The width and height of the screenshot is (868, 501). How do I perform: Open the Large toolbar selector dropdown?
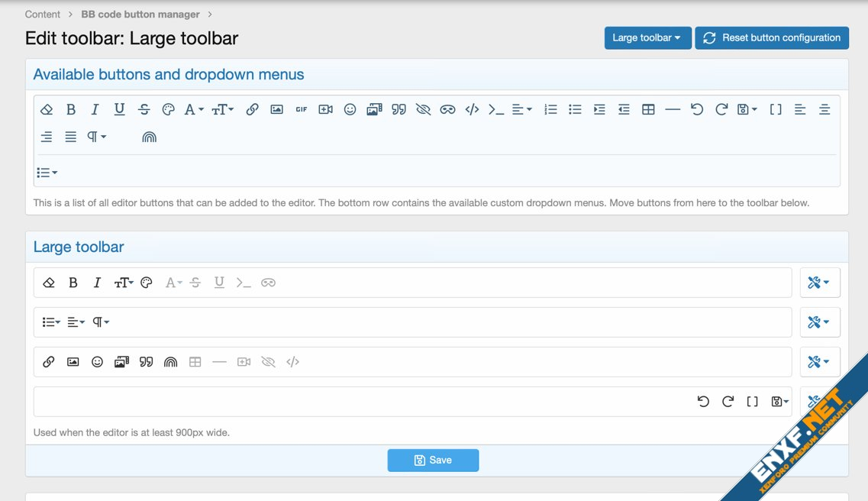pyautogui.click(x=647, y=37)
